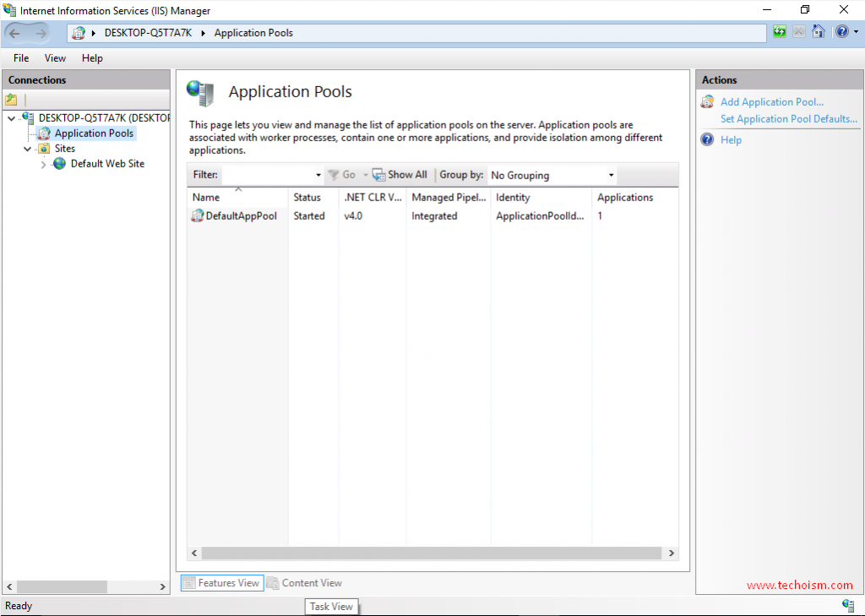Image resolution: width=865 pixels, height=616 pixels.
Task: Sort by the Identity column header
Action: click(541, 197)
